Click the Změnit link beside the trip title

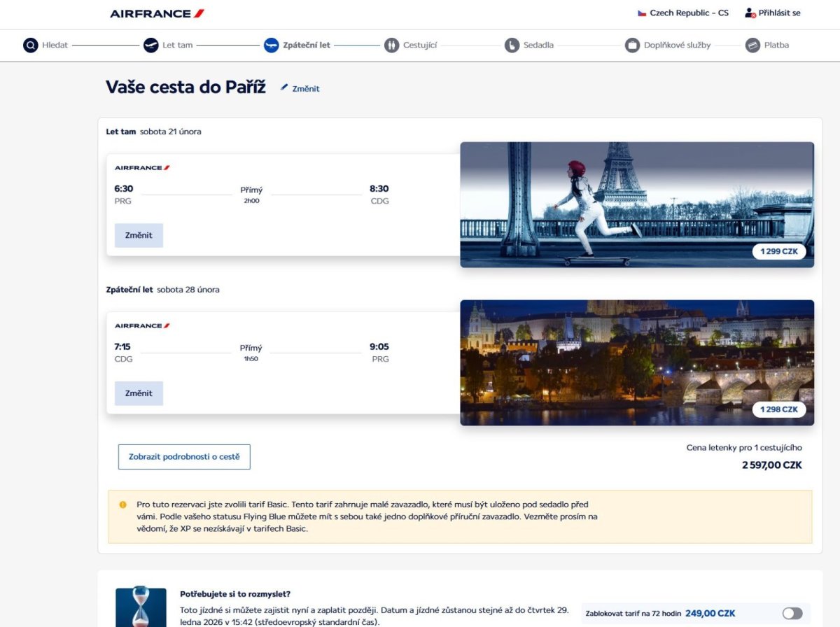(306, 89)
